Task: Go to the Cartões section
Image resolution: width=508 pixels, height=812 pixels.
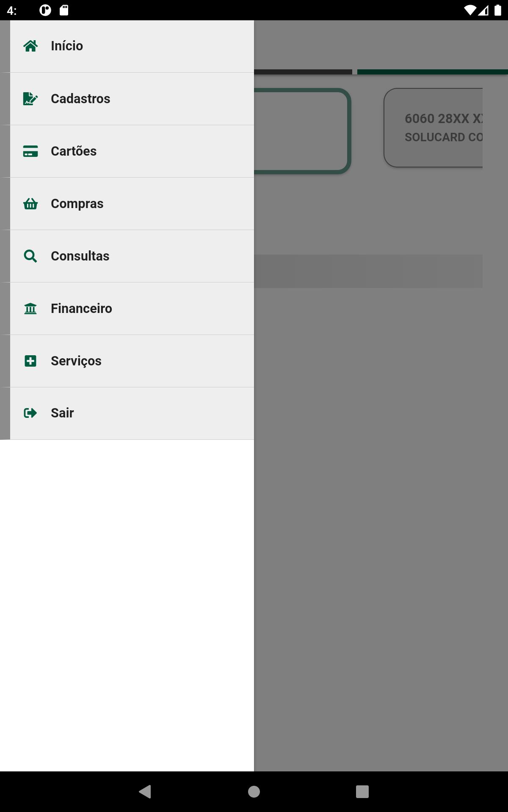Action: click(132, 151)
